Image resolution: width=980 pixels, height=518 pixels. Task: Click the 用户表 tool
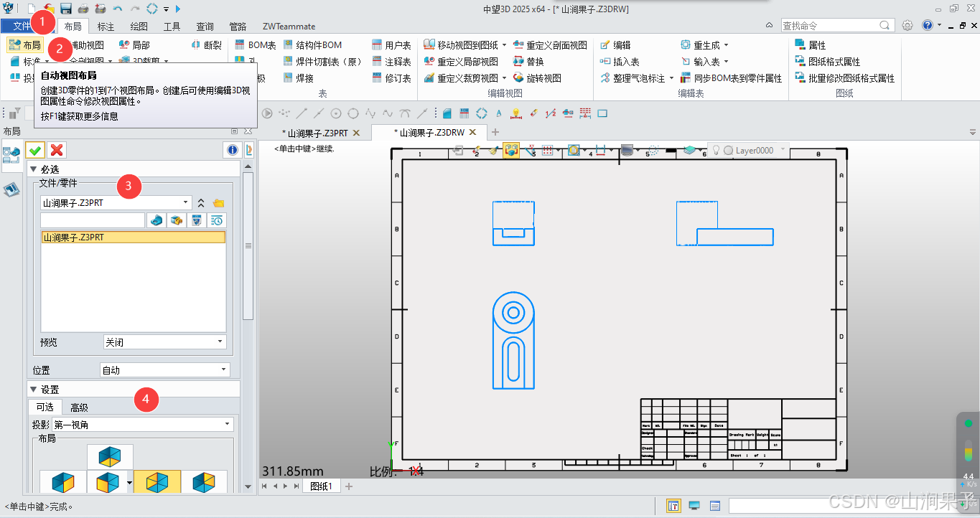(x=392, y=44)
